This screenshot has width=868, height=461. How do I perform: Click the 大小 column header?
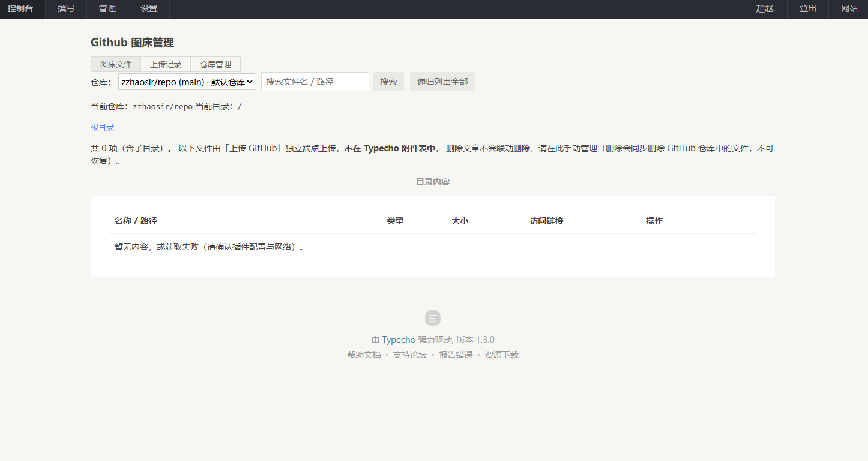pyautogui.click(x=460, y=221)
